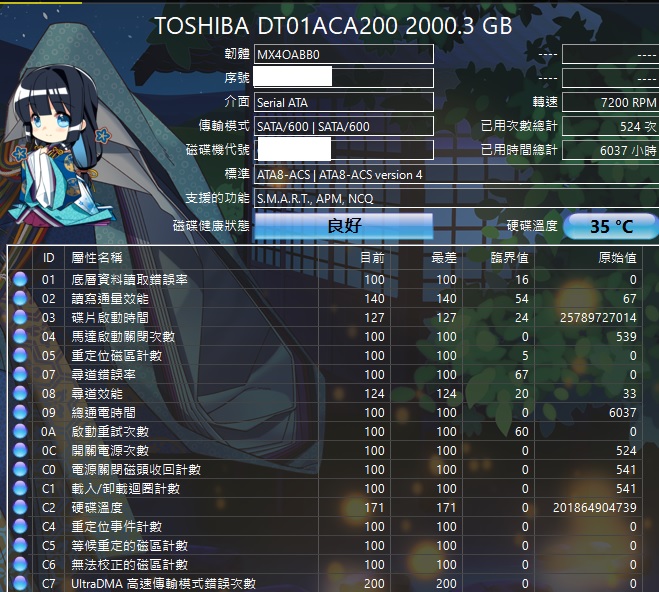
Task: Click the status orb for attribute 02
Action: [20, 298]
